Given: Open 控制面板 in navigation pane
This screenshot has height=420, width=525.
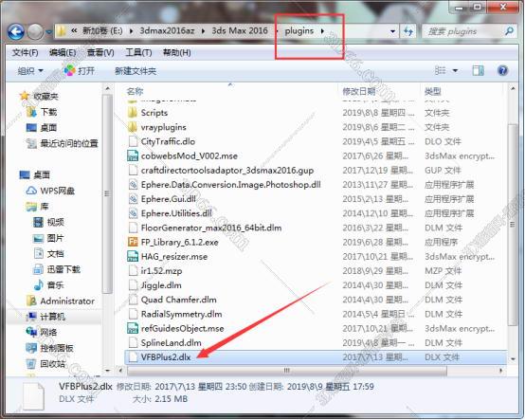Looking at the screenshot, I should [49, 348].
